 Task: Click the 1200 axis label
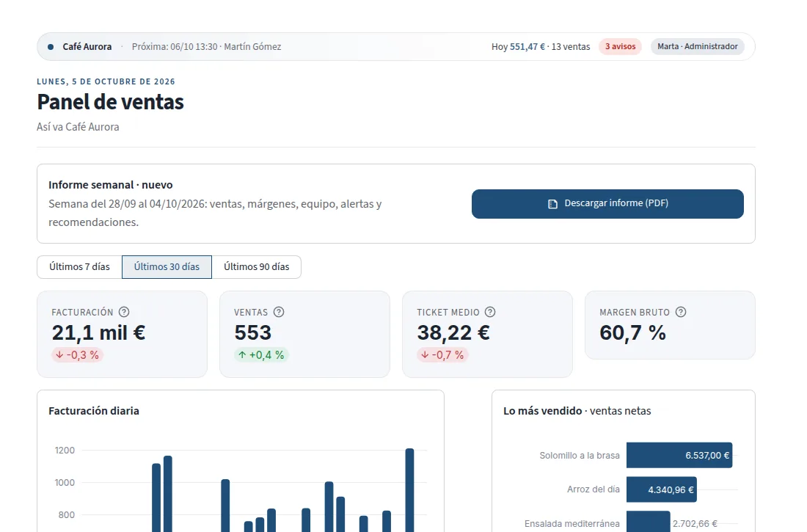pyautogui.click(x=65, y=450)
